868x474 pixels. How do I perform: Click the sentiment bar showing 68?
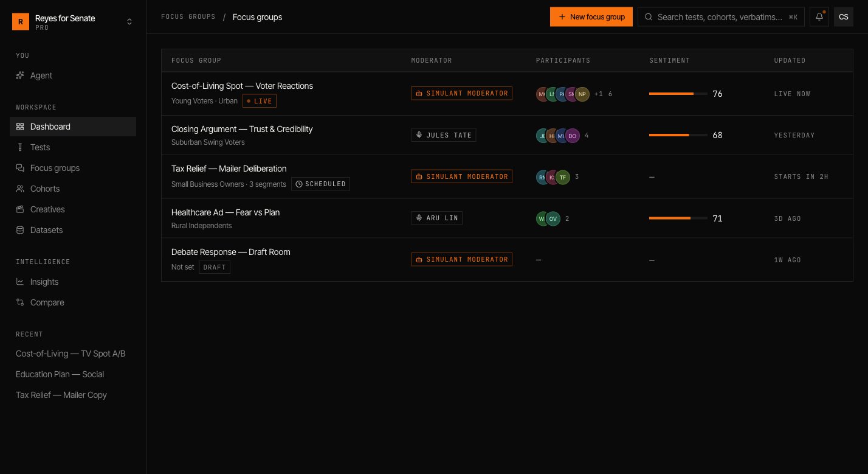point(678,135)
